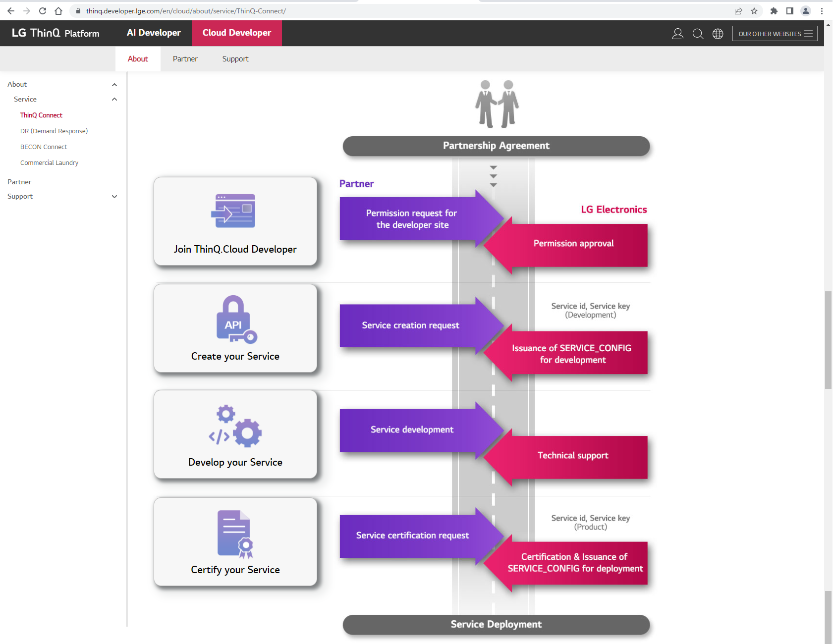Open the browser home page icon
The image size is (833, 644).
pyautogui.click(x=58, y=11)
